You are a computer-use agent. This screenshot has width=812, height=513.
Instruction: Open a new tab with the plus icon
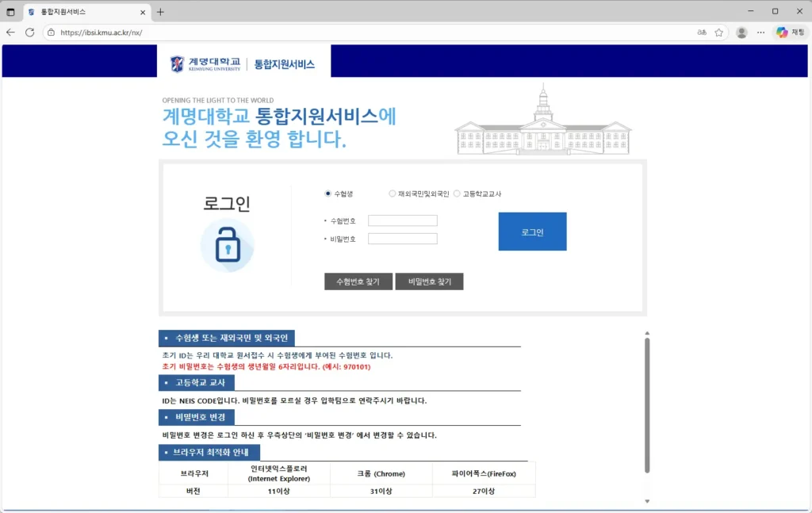pos(160,12)
